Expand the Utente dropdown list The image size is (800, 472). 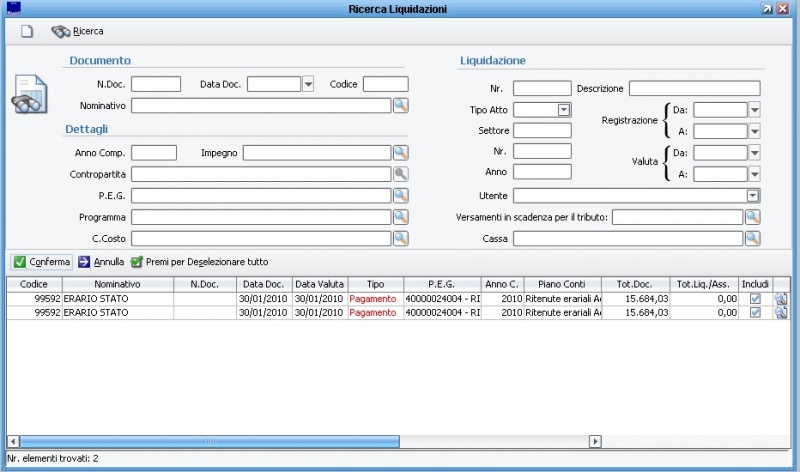click(752, 195)
